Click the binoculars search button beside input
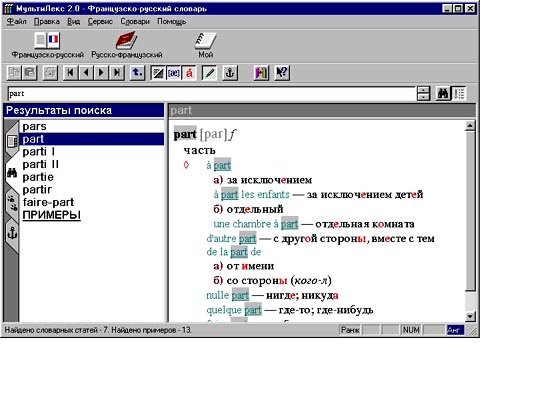 pos(443,93)
